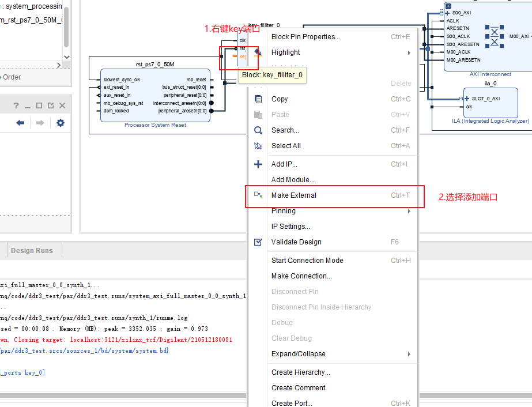This screenshot has height=407, width=532.
Task: Click the Make External port icon
Action: [258, 195]
